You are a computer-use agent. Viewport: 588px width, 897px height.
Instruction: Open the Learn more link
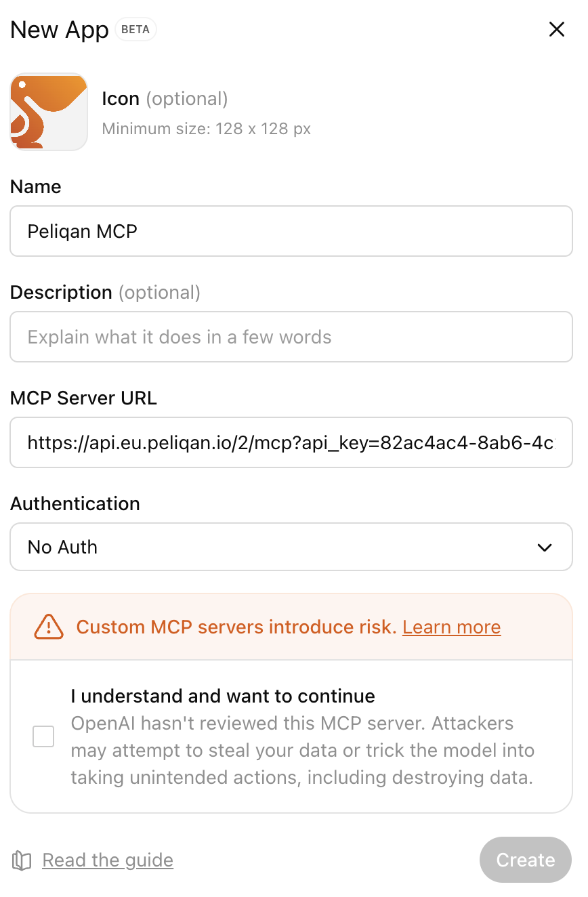tap(451, 627)
